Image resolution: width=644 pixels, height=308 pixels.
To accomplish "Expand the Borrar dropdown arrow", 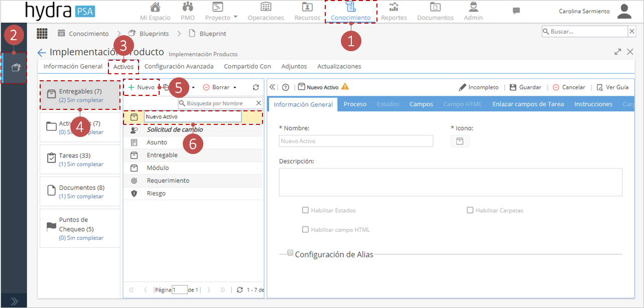I will pyautogui.click(x=235, y=88).
